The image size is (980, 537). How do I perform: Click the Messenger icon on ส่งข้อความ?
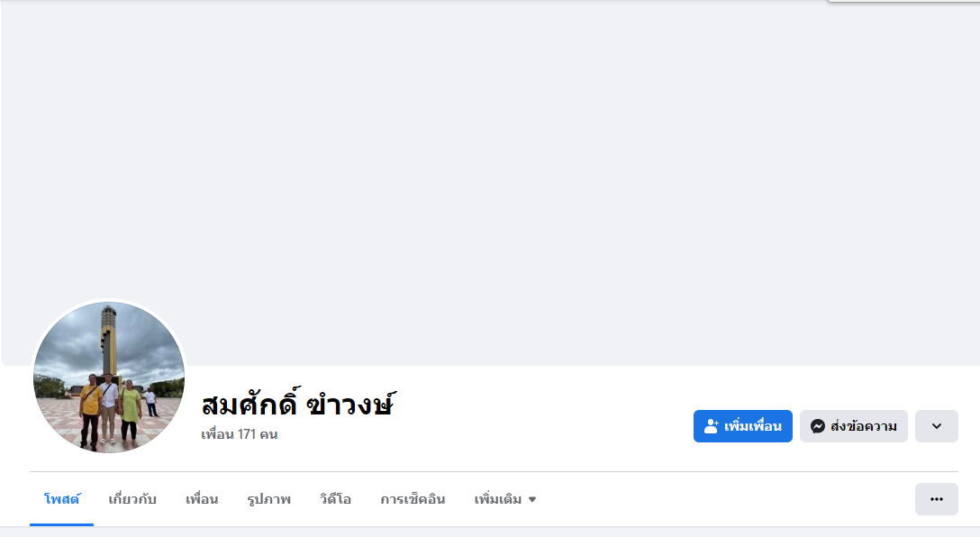(x=818, y=426)
